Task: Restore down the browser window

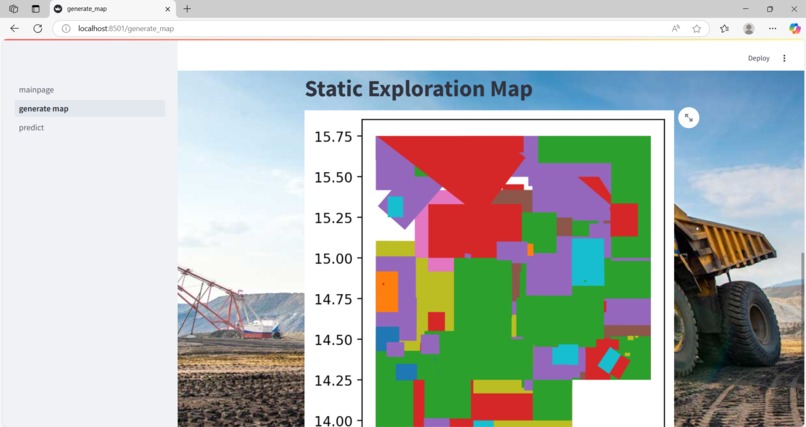Action: point(770,9)
